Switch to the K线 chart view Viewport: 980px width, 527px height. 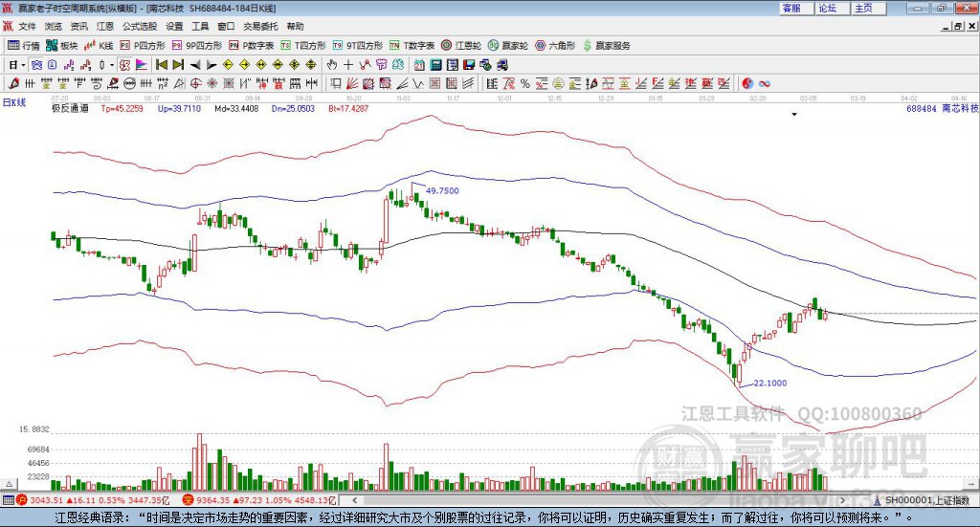[x=99, y=46]
